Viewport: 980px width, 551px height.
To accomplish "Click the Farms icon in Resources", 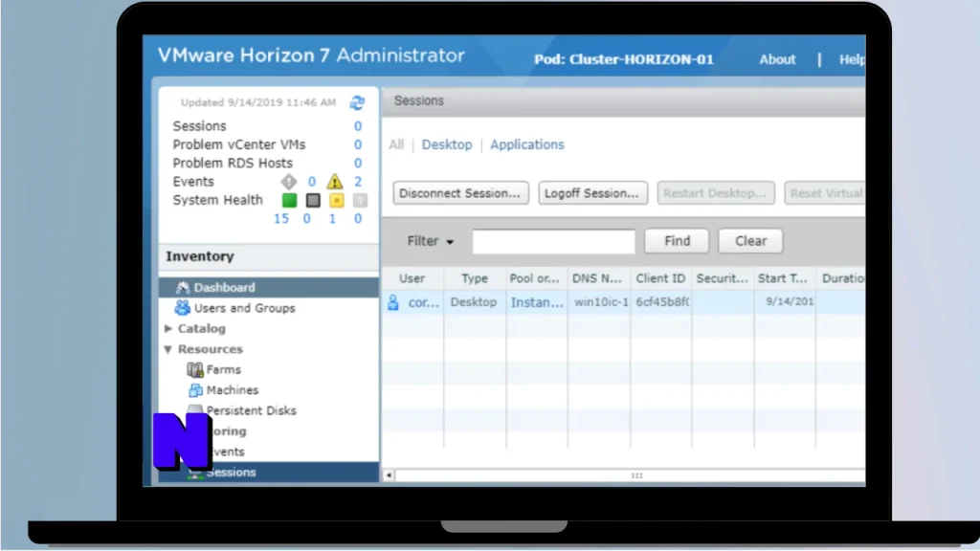I will (195, 370).
